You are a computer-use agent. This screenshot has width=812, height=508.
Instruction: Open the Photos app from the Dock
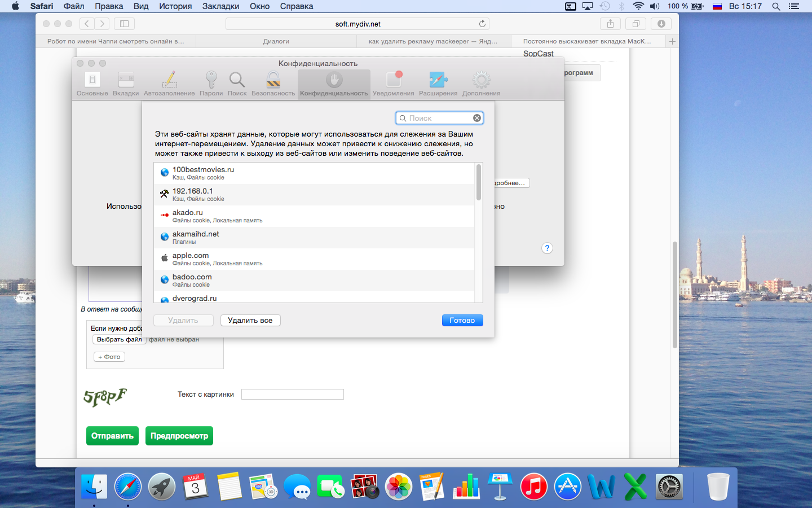399,487
